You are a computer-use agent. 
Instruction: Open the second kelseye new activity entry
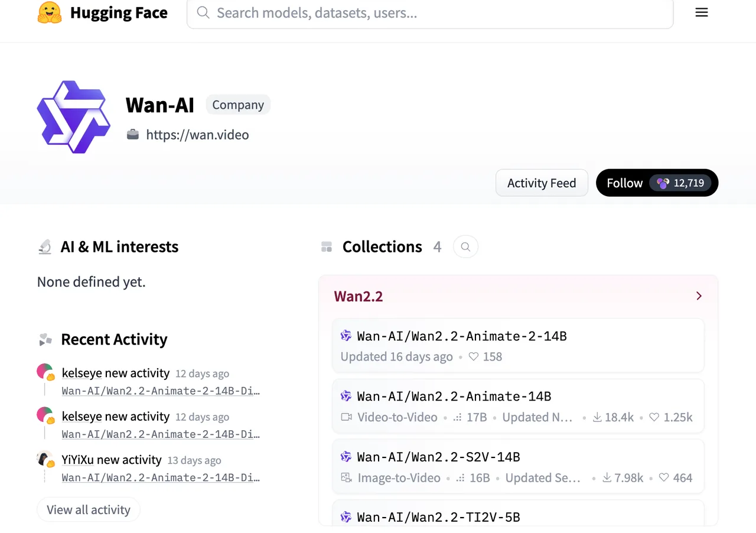(116, 417)
